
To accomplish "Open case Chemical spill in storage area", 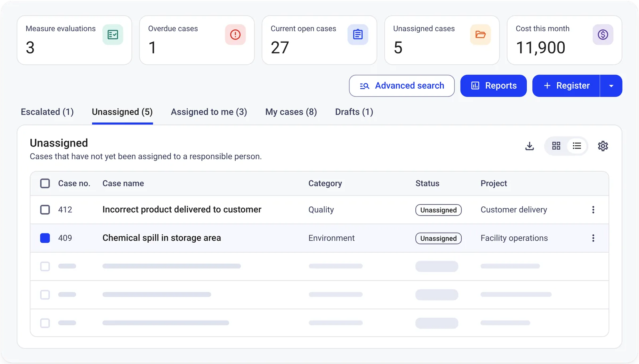I will (x=162, y=238).
